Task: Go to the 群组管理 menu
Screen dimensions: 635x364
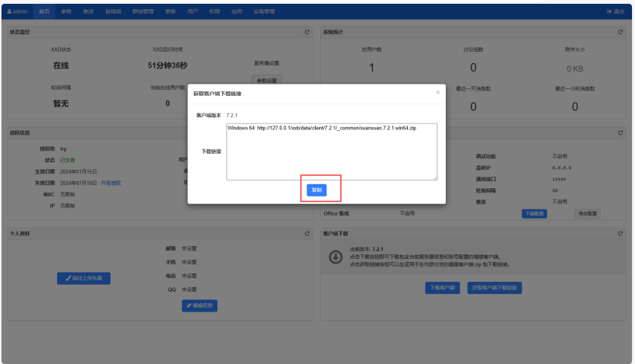Action: tap(143, 11)
